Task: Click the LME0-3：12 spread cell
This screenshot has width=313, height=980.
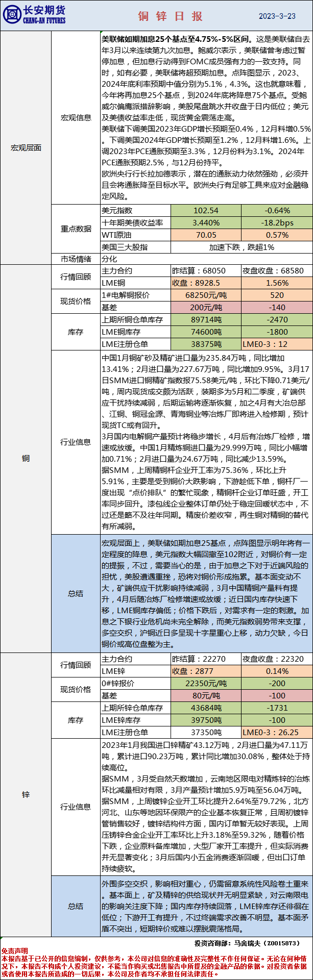Action: (277, 344)
